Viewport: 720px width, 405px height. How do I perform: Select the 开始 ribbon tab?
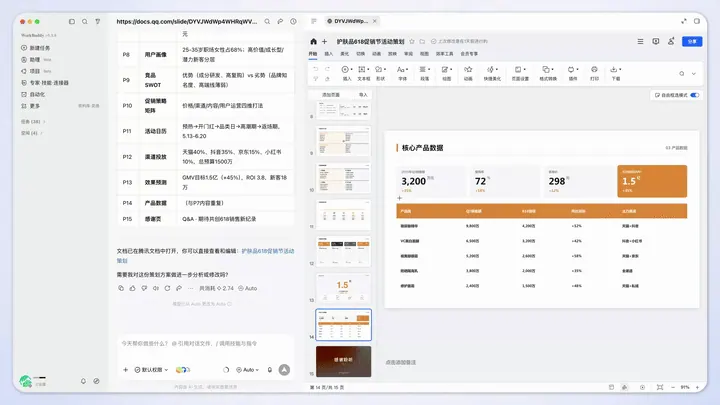click(x=313, y=54)
